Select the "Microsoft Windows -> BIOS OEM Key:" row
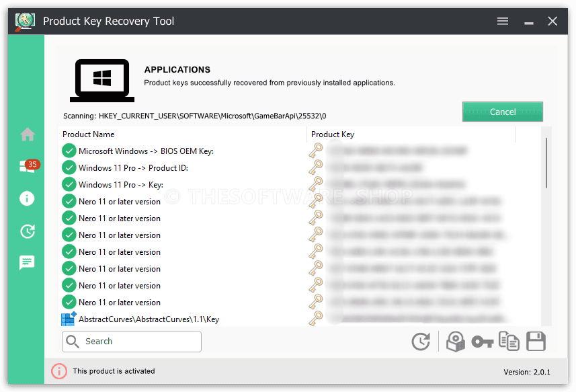This screenshot has height=392, width=576. point(299,151)
